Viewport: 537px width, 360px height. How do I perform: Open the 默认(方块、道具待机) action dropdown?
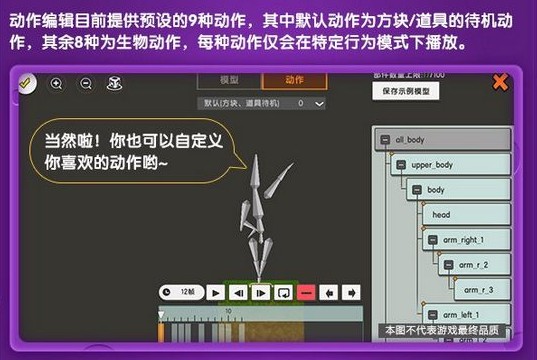pyautogui.click(x=261, y=103)
